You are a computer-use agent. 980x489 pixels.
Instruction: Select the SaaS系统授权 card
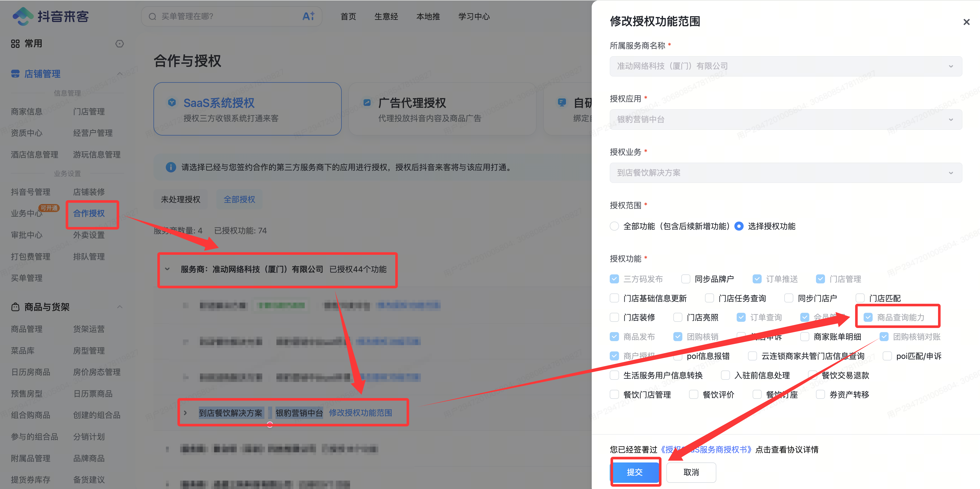click(x=247, y=109)
